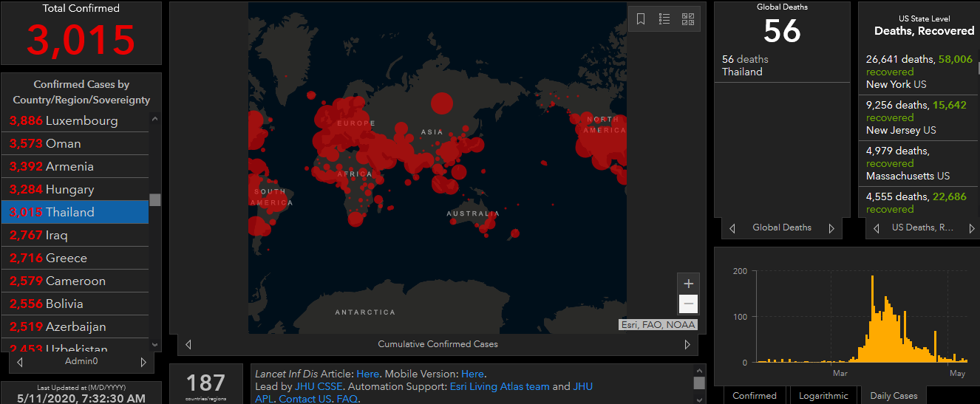Zoom in on the map
The height and width of the screenshot is (404, 980).
click(689, 284)
